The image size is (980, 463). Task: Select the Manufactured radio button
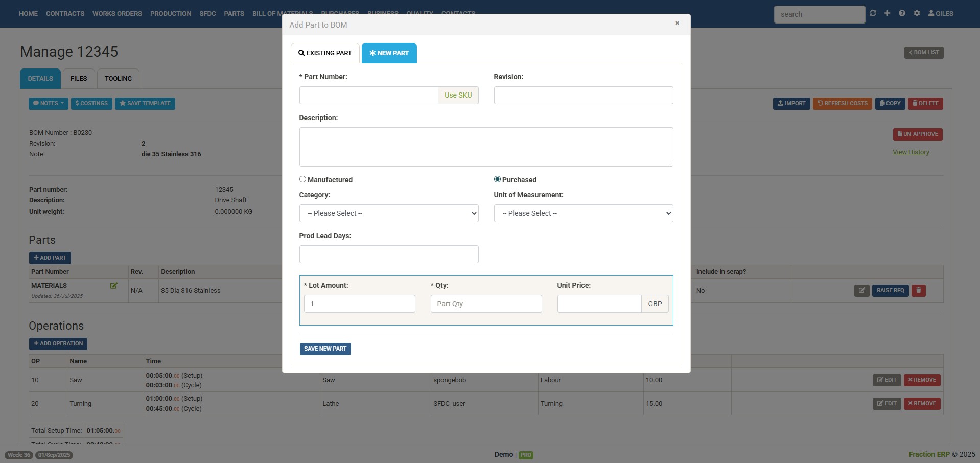[x=302, y=179]
